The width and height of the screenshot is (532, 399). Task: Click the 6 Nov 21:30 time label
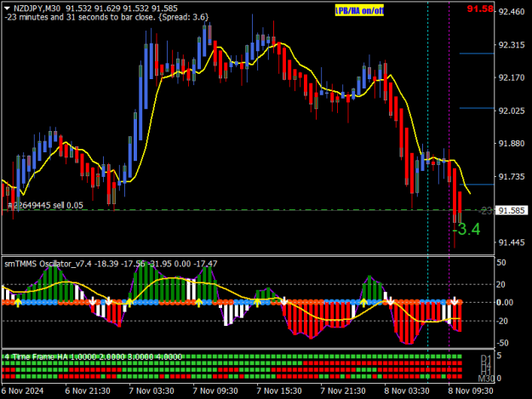click(x=88, y=390)
